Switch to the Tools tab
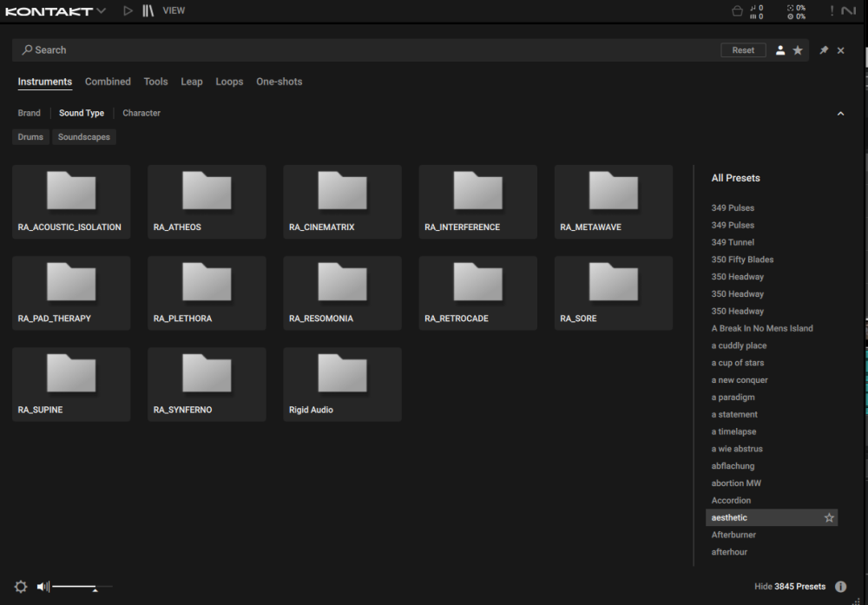868x605 pixels. [x=155, y=82]
